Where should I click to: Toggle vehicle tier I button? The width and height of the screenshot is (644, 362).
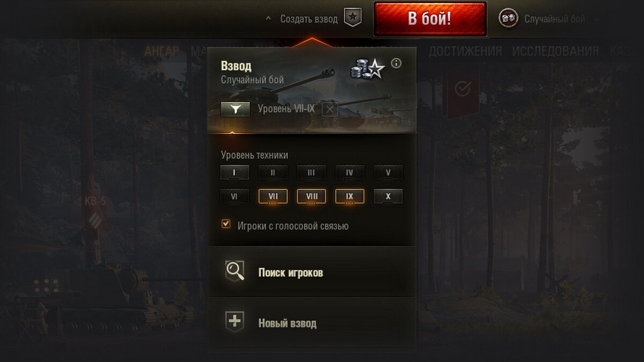(235, 173)
